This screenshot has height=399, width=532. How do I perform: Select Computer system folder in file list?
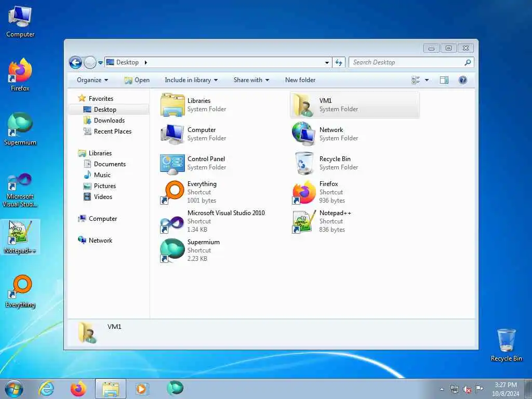coord(223,134)
